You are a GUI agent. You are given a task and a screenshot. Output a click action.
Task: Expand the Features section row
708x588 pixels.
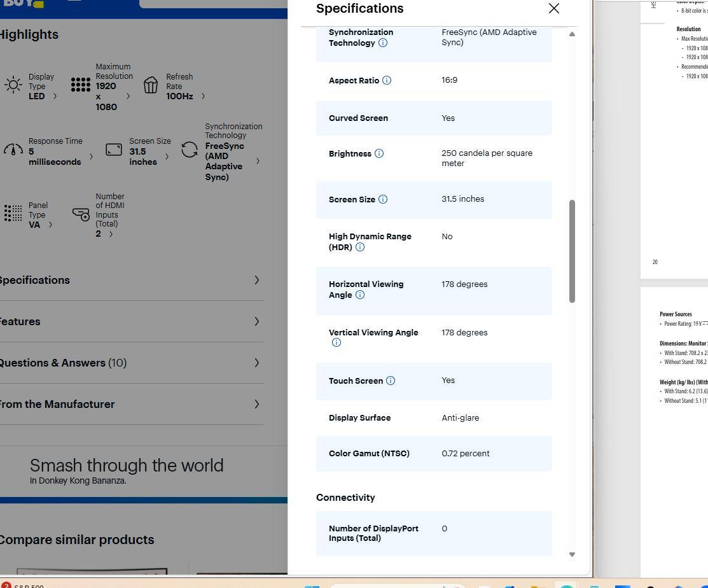pyautogui.click(x=127, y=321)
